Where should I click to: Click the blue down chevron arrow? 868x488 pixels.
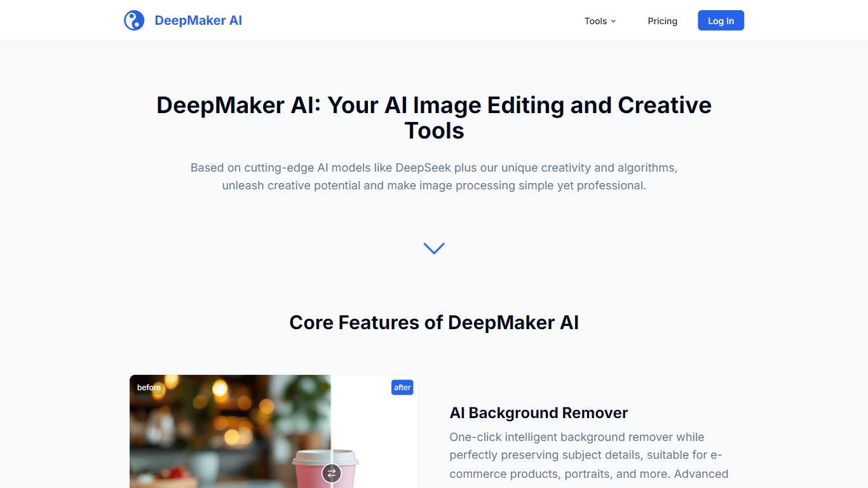pos(434,248)
